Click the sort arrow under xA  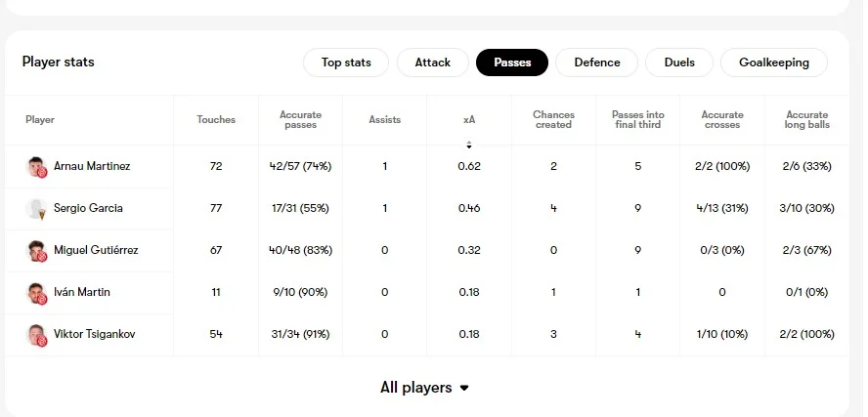click(469, 145)
